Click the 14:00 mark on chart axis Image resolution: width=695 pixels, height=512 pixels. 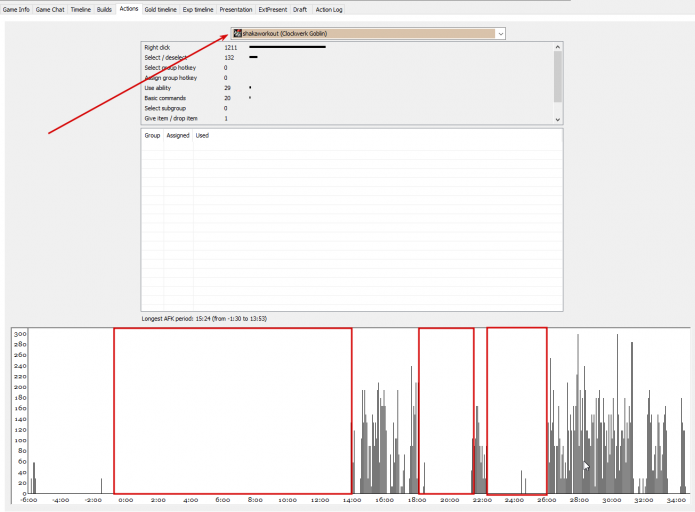click(352, 500)
